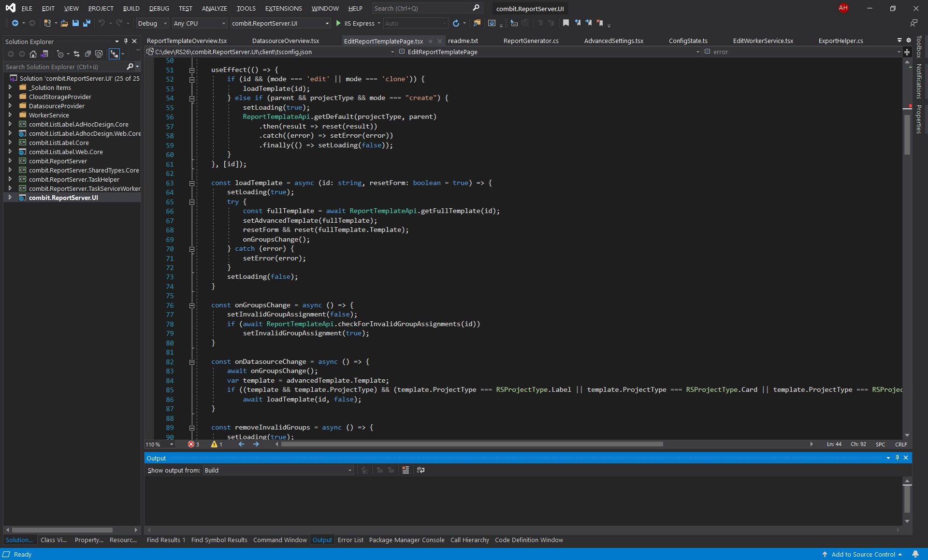Select the EditReportTemplatePage.tsx tab

pyautogui.click(x=384, y=41)
